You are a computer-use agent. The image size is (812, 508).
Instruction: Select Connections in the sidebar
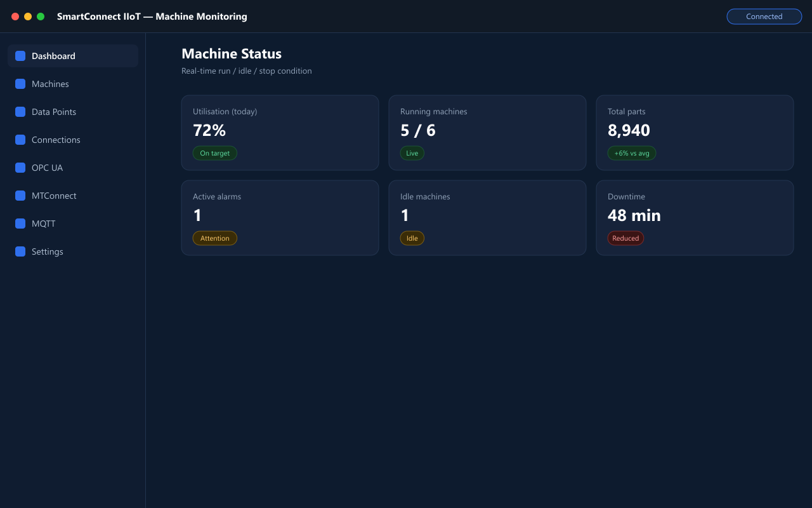[x=73, y=140]
